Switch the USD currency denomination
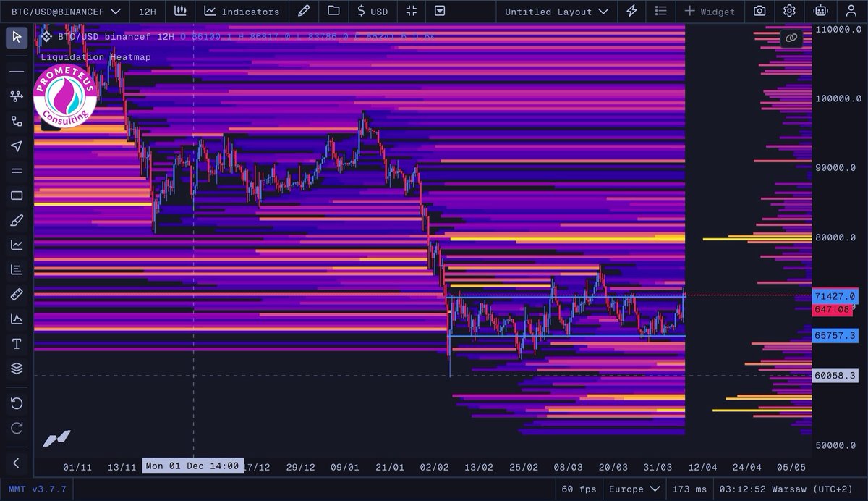This screenshot has width=868, height=501. (373, 12)
